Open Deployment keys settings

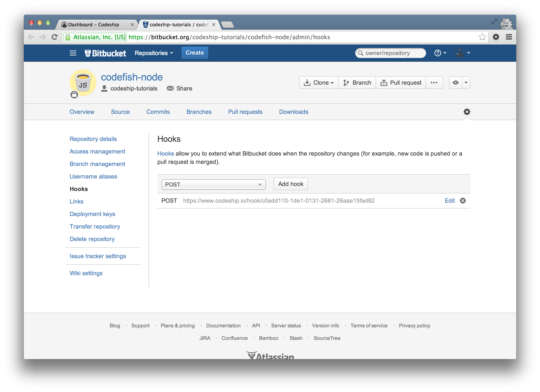pos(92,214)
